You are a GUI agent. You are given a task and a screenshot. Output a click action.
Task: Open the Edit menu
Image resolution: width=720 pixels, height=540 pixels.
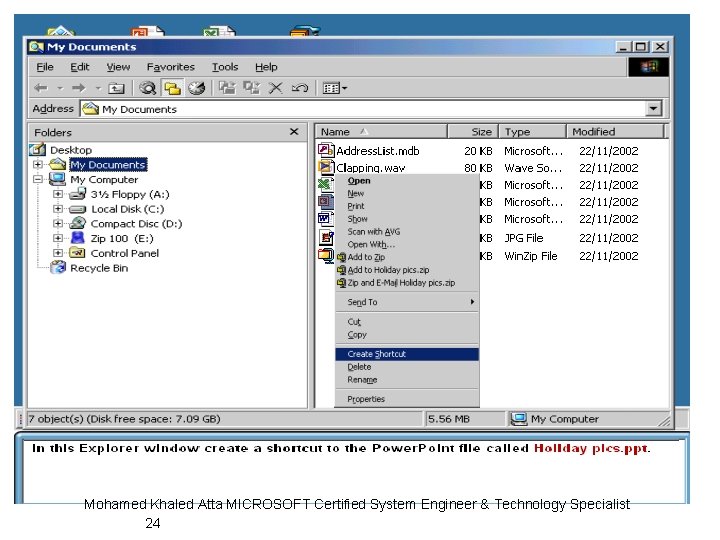coord(80,67)
